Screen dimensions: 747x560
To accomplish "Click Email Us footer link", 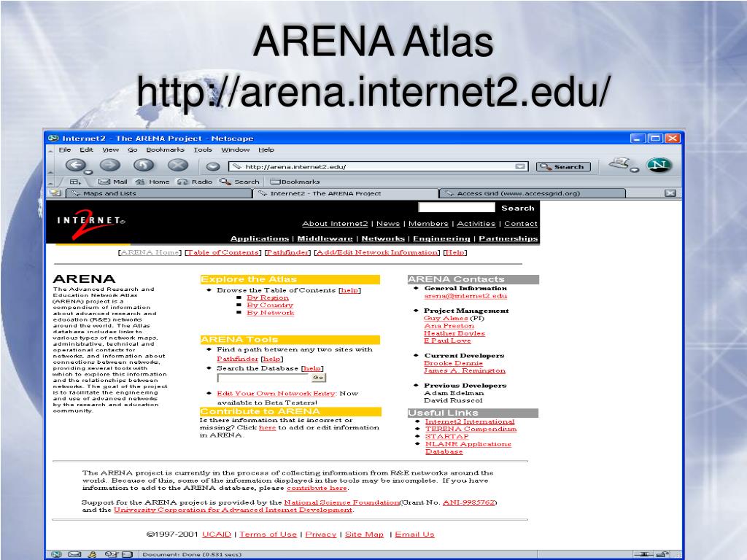I will click(x=415, y=534).
